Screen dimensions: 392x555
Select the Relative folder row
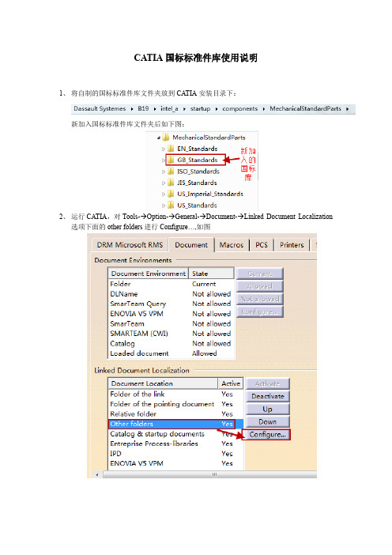(175, 413)
